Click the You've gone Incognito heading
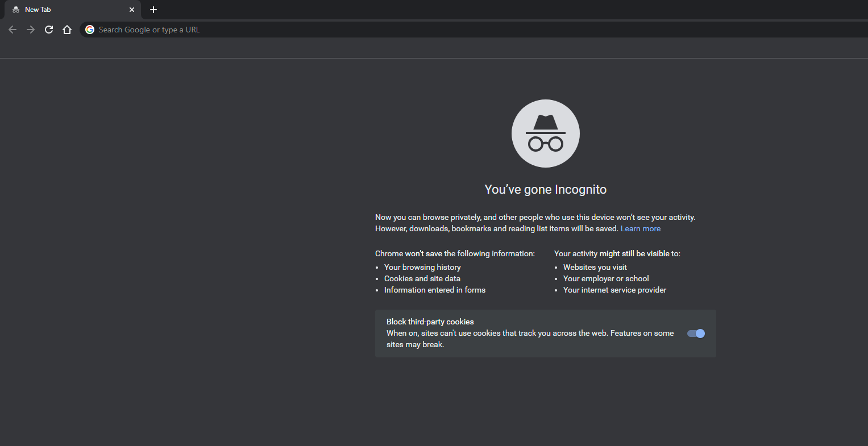This screenshot has height=446, width=868. click(546, 190)
